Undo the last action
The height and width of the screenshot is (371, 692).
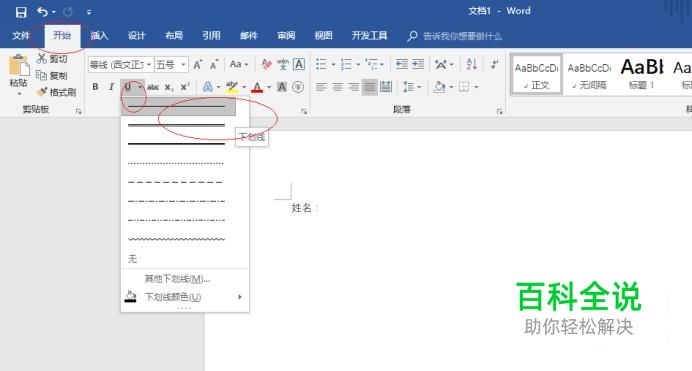42,12
